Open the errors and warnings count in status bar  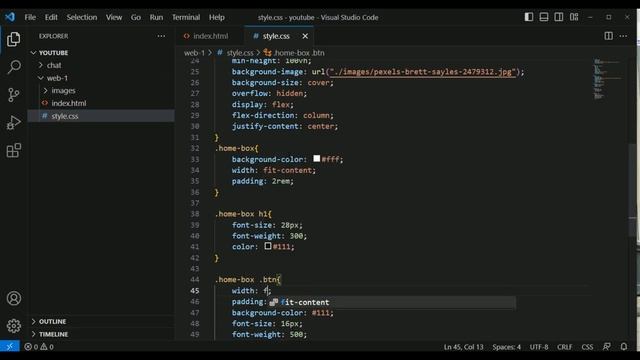39,347
